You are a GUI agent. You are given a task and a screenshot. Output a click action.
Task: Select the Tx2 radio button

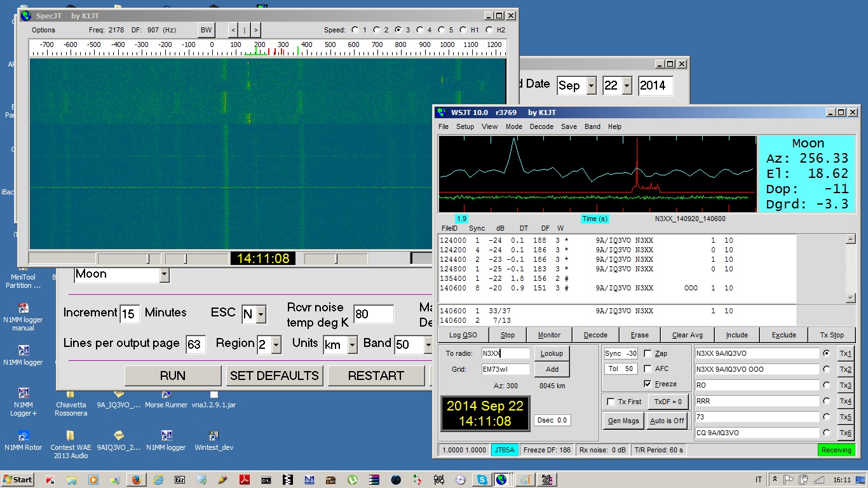coord(826,369)
